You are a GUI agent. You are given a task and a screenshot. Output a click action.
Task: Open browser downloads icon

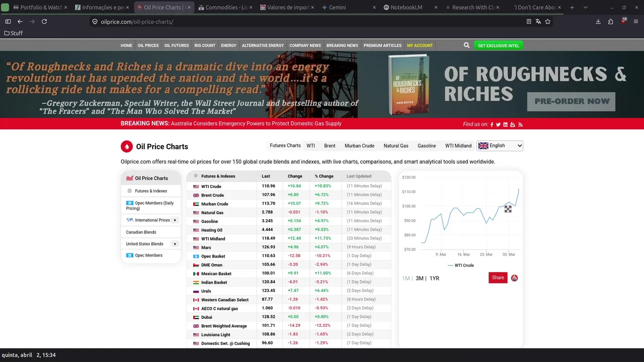tap(598, 22)
